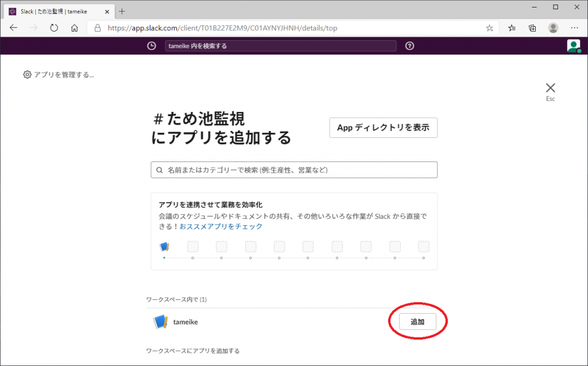
Task: Open the おススメアプリをチェック link
Action: [x=221, y=226]
